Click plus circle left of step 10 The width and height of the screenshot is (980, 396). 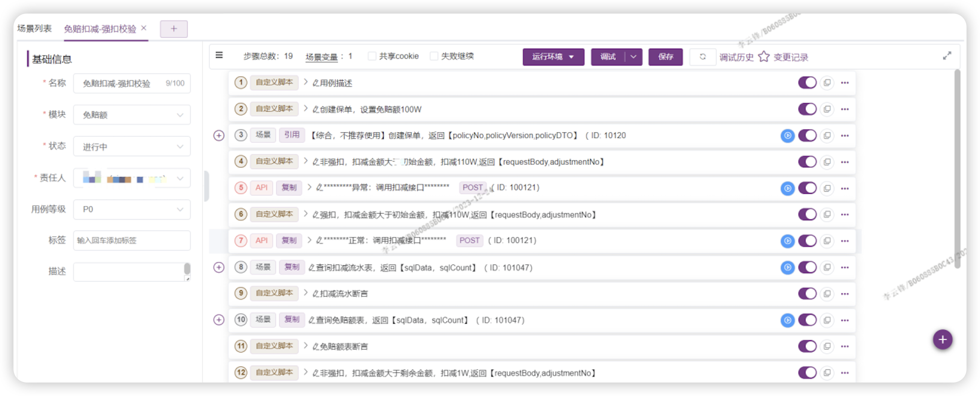[219, 320]
